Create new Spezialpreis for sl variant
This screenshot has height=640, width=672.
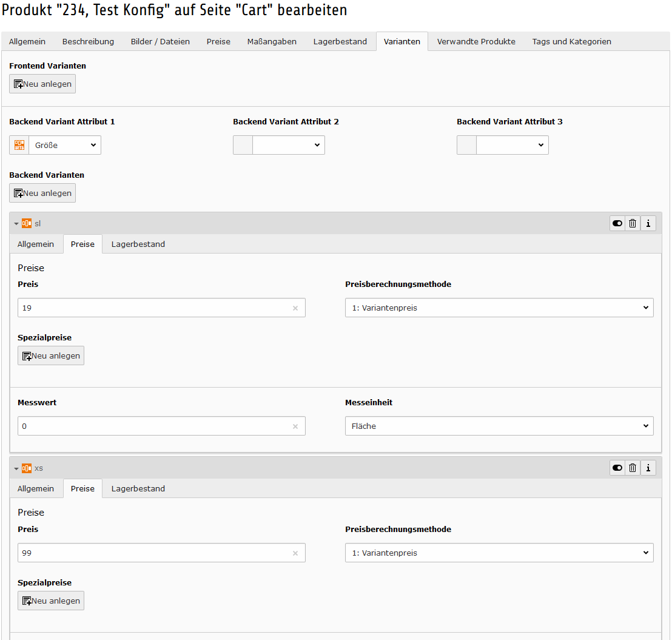(51, 356)
